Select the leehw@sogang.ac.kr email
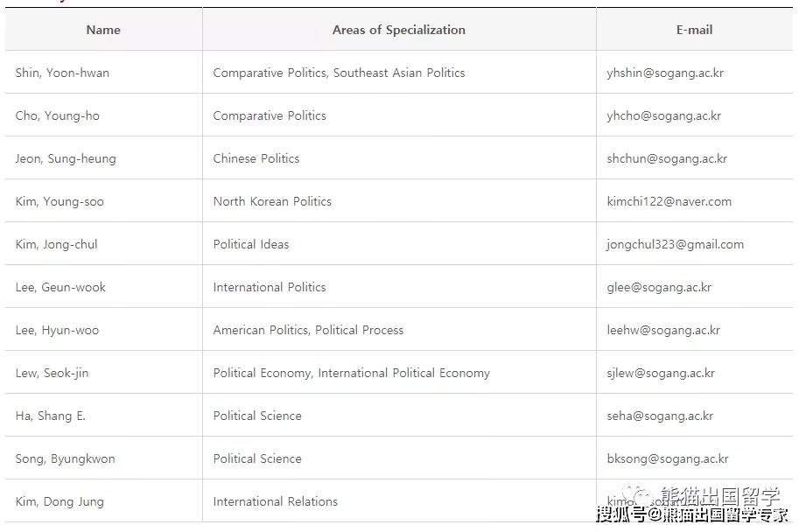Screen dimensions: 806x532 point(663,330)
